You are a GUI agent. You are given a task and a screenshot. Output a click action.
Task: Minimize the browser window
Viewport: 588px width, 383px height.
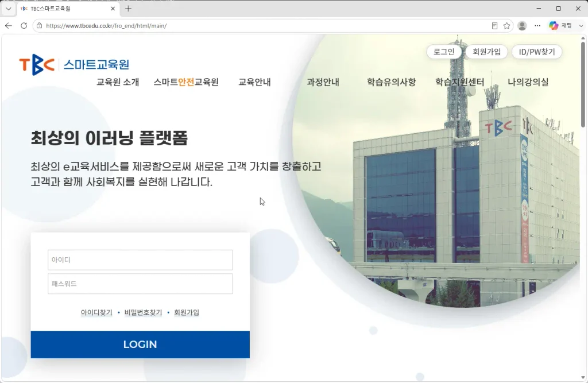539,8
